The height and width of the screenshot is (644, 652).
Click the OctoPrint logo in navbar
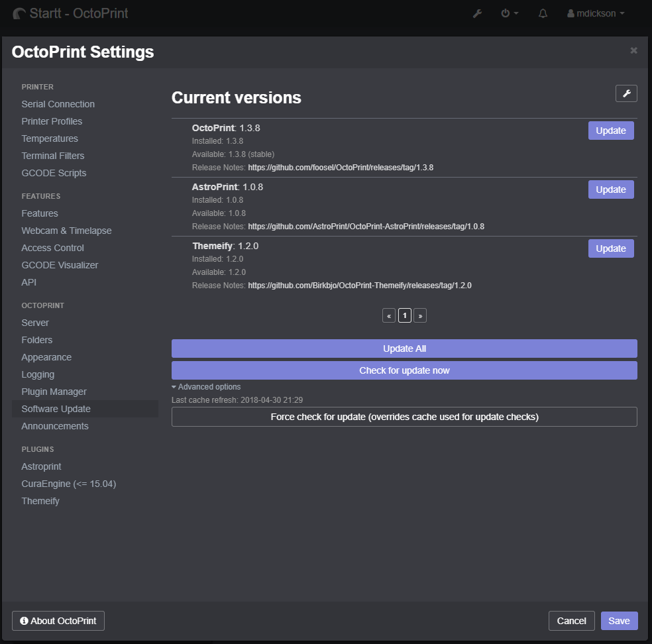[x=19, y=14]
